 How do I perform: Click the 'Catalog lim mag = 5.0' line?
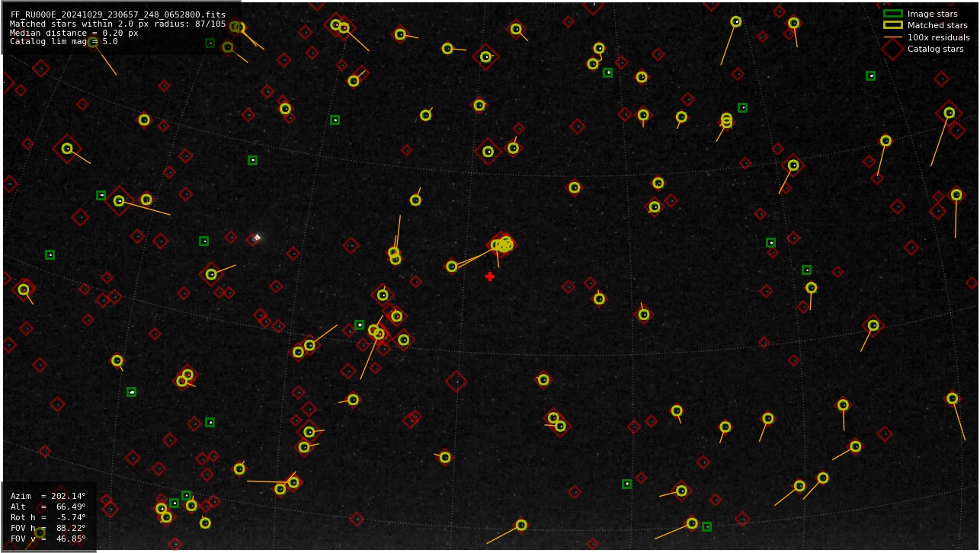coord(64,42)
